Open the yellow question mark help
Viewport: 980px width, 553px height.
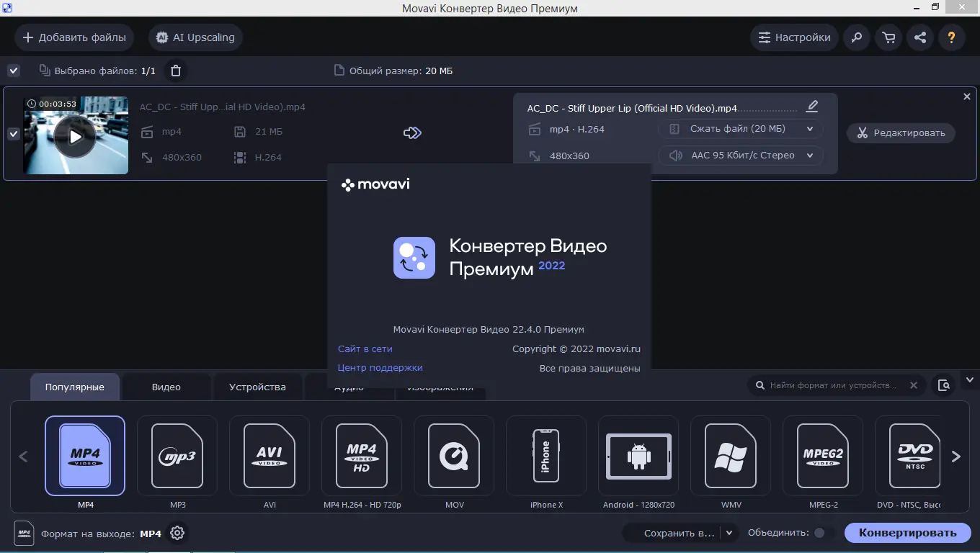952,37
